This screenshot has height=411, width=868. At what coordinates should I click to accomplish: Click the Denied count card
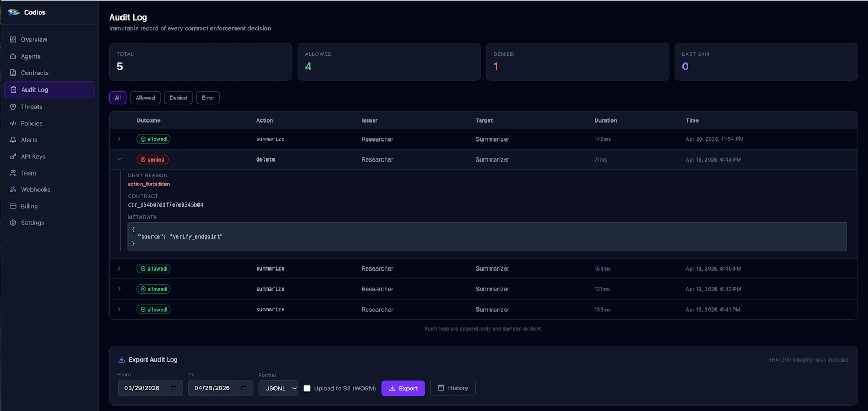[578, 62]
